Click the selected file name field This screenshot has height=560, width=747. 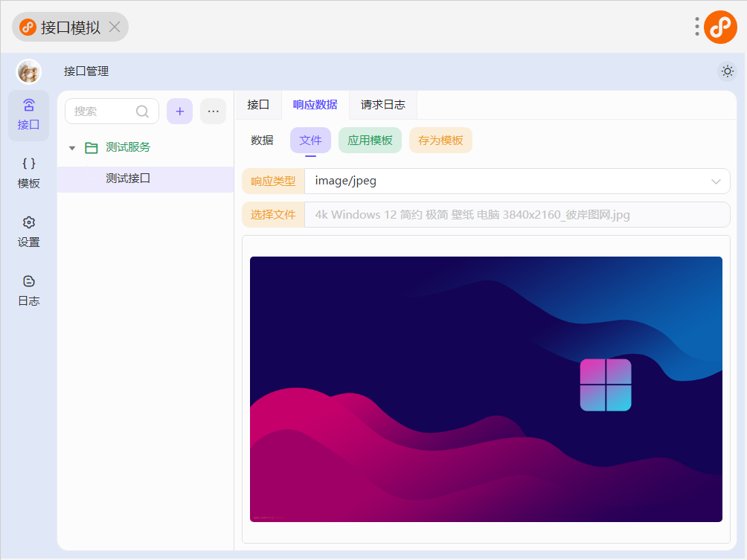tap(517, 215)
